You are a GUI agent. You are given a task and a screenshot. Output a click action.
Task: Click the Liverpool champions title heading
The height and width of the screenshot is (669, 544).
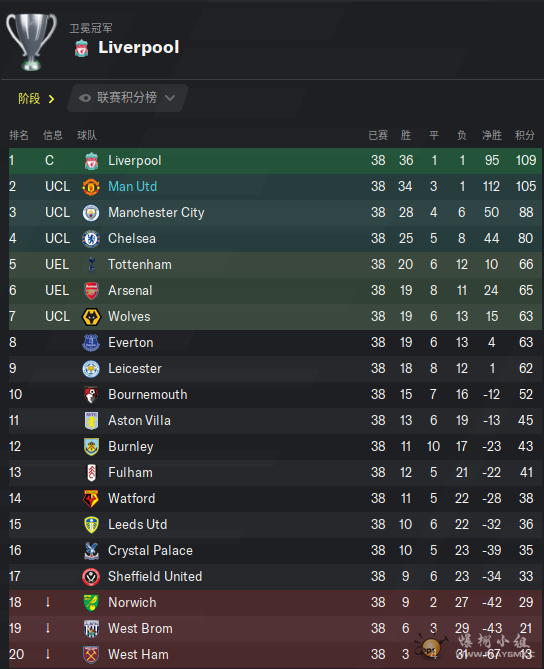point(139,47)
